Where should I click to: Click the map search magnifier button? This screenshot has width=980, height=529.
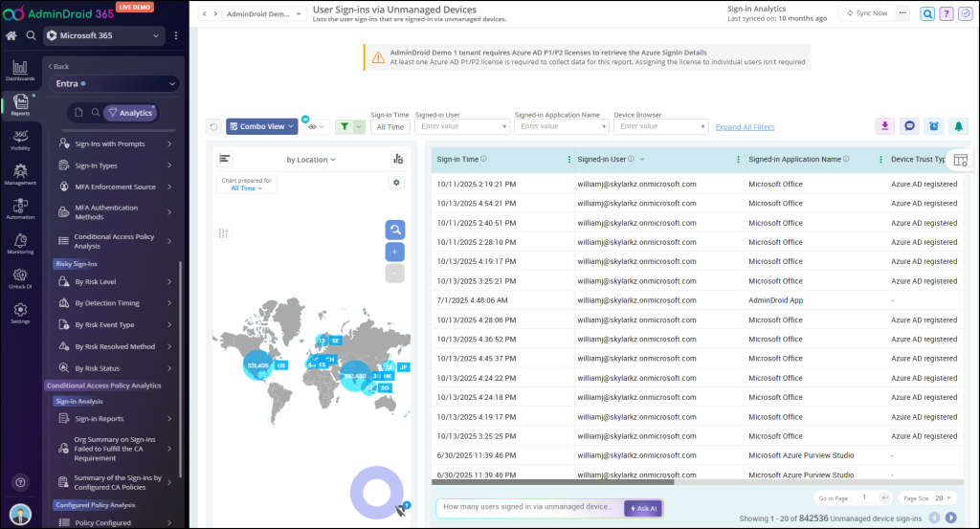[395, 230]
